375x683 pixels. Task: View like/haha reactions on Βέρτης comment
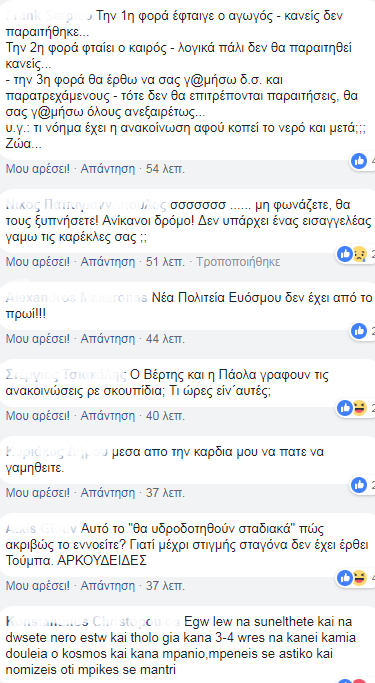(355, 408)
